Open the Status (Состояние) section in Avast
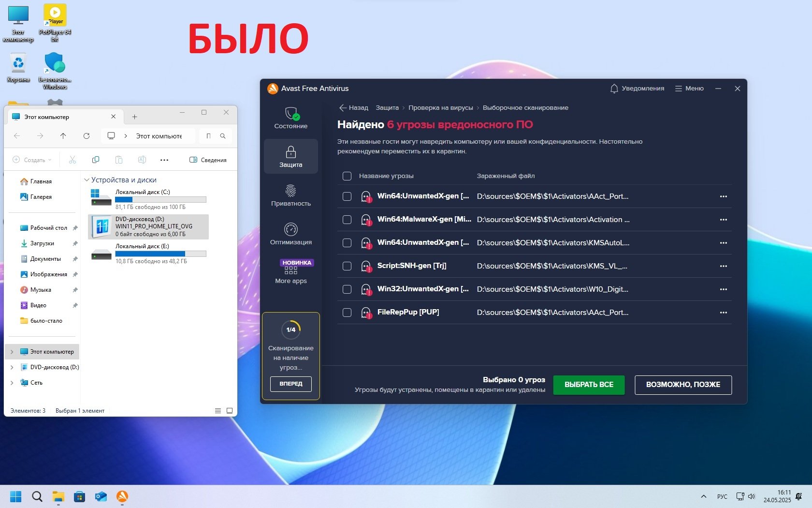Viewport: 812px width, 508px height. pos(291,118)
